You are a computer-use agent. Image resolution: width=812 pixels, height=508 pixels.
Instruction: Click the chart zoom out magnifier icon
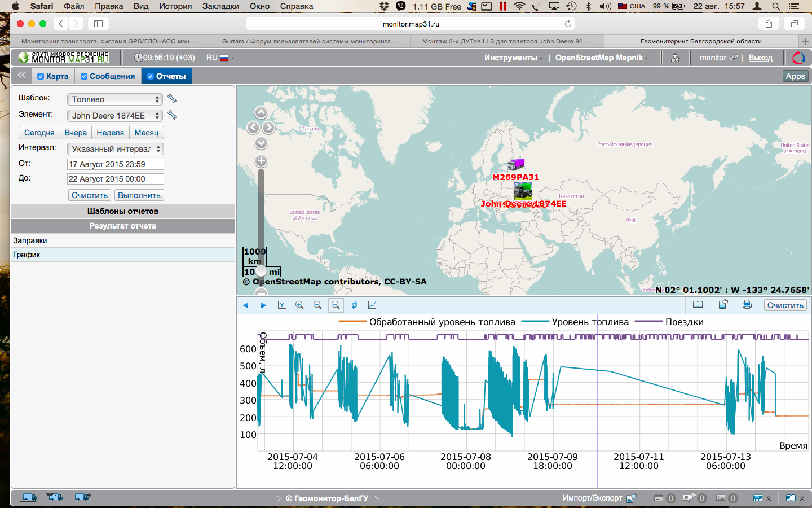coord(317,305)
